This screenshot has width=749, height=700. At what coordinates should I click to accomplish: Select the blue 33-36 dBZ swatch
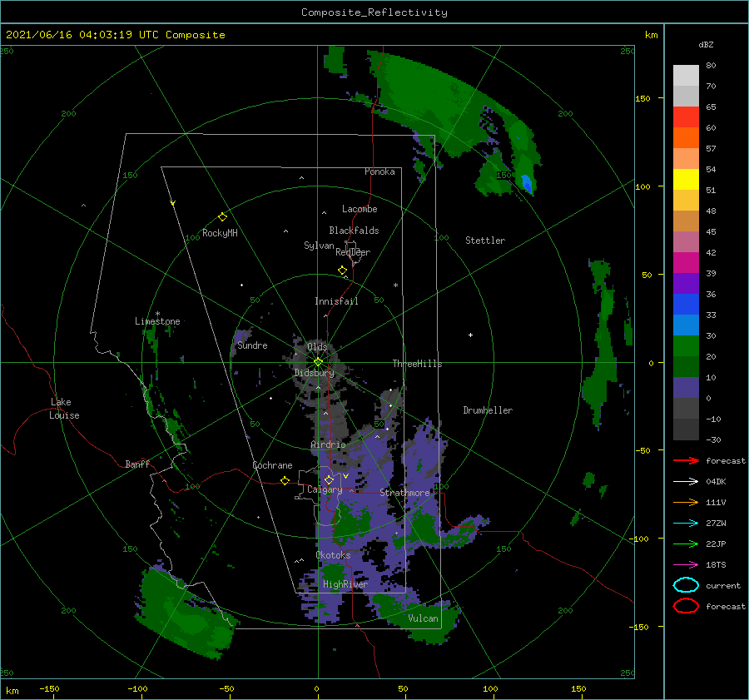[x=686, y=305]
